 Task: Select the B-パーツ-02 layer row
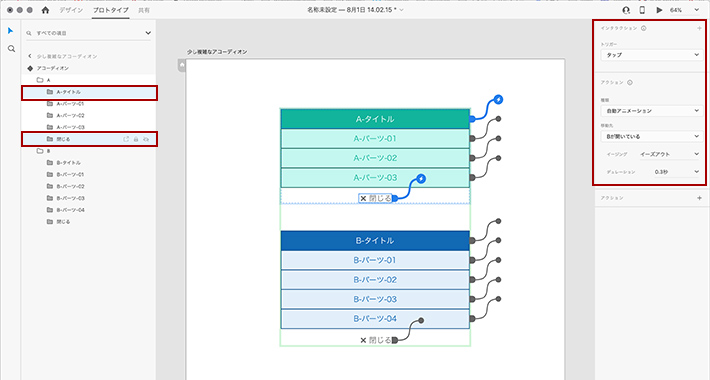(x=89, y=186)
